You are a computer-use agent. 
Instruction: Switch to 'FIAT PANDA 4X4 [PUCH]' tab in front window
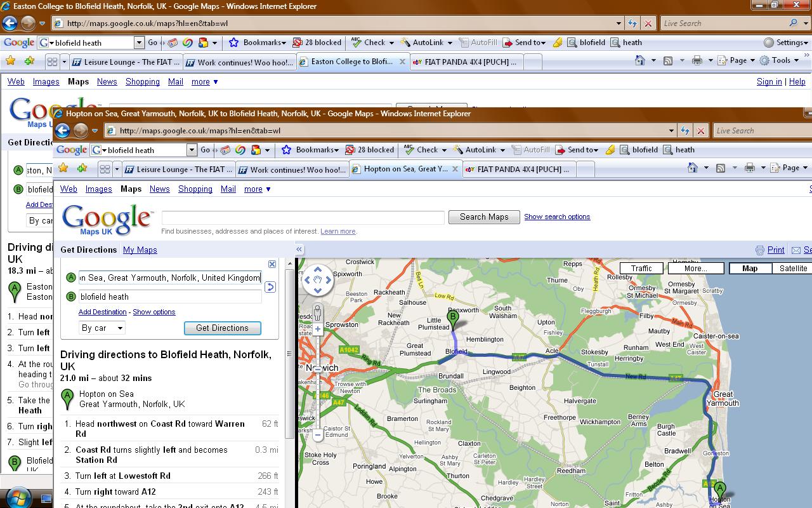tap(518, 170)
